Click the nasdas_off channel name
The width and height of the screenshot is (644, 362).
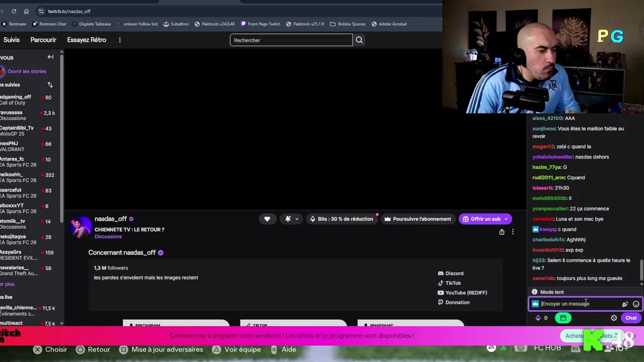coord(111,219)
